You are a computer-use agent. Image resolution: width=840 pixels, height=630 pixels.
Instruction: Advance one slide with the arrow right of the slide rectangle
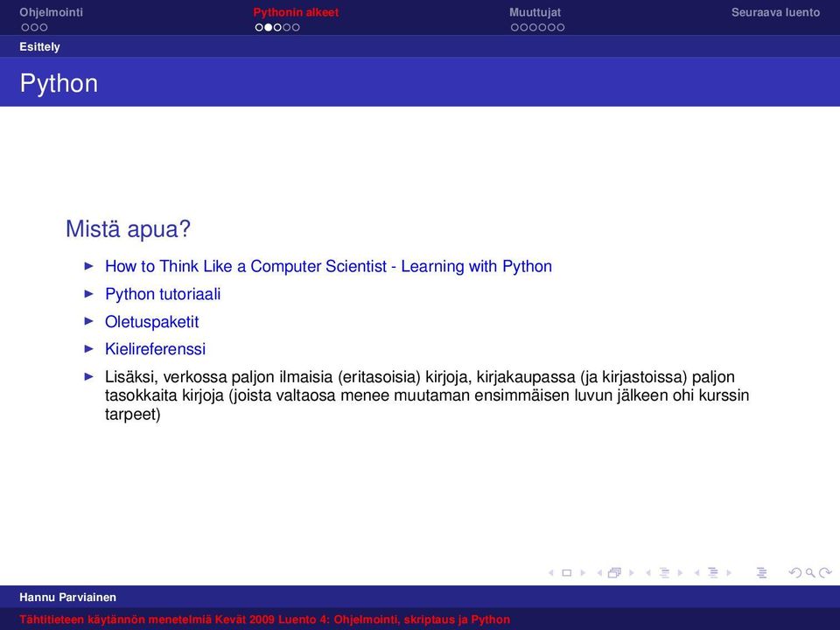(583, 572)
